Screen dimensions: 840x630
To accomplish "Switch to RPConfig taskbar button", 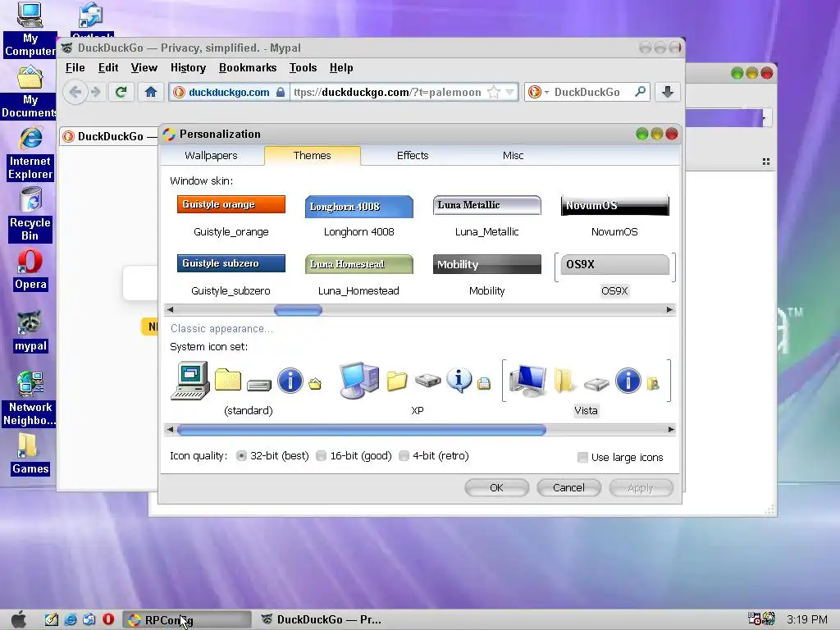I will tap(188, 620).
